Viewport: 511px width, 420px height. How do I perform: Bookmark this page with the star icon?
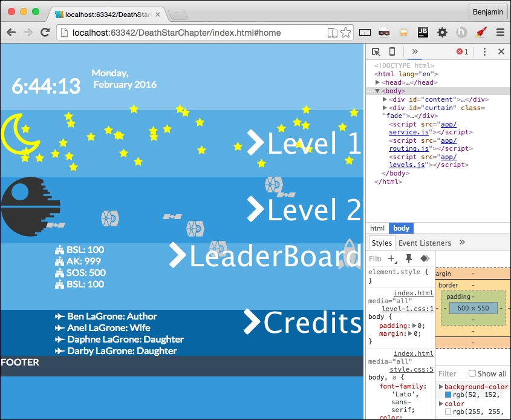click(346, 33)
